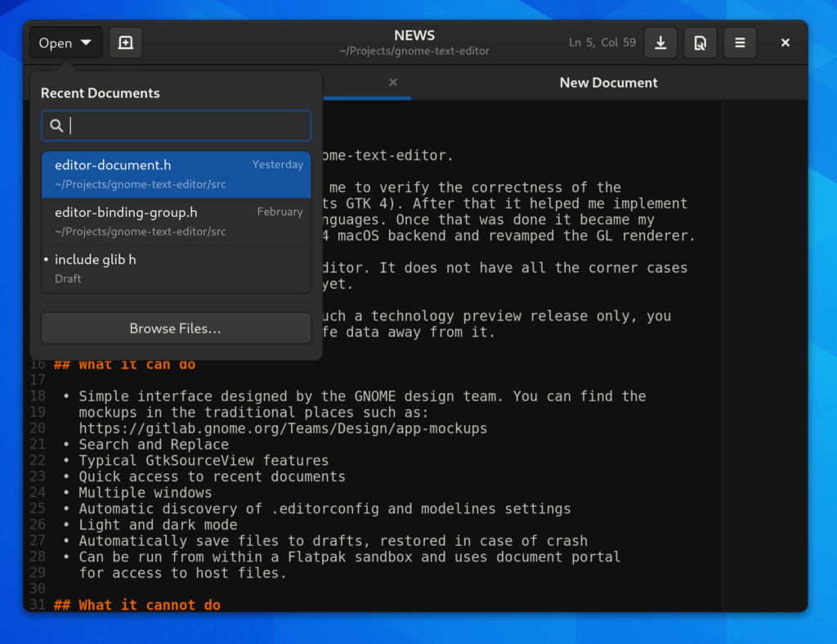The width and height of the screenshot is (837, 644).
Task: Close the text editor window
Action: pyautogui.click(x=786, y=42)
